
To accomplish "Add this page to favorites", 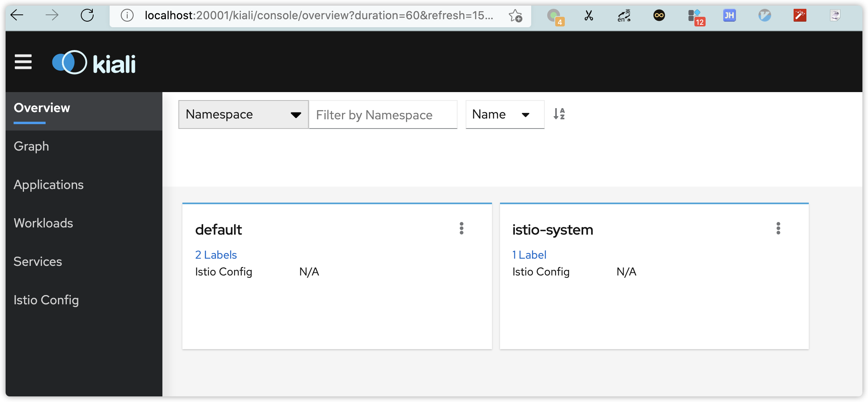I will click(x=515, y=15).
